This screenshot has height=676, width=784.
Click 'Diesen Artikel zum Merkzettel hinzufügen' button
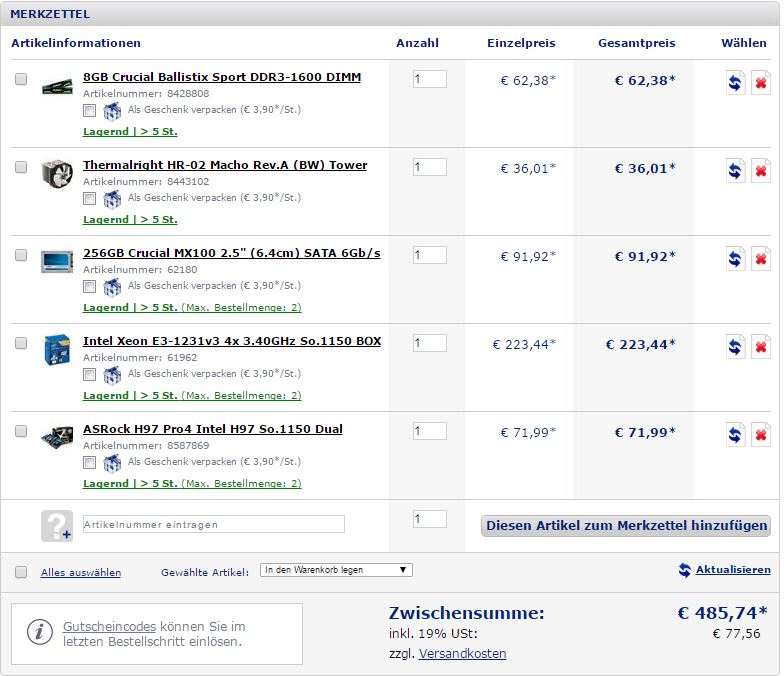pos(626,526)
